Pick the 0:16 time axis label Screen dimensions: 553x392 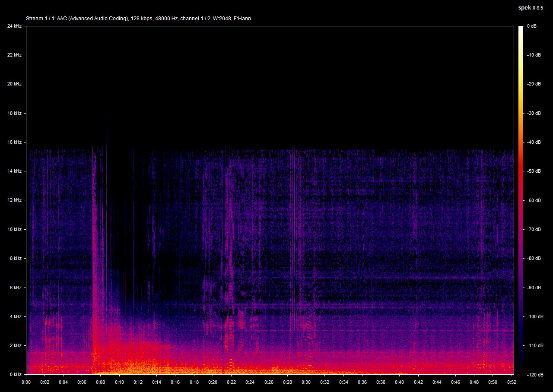click(175, 382)
